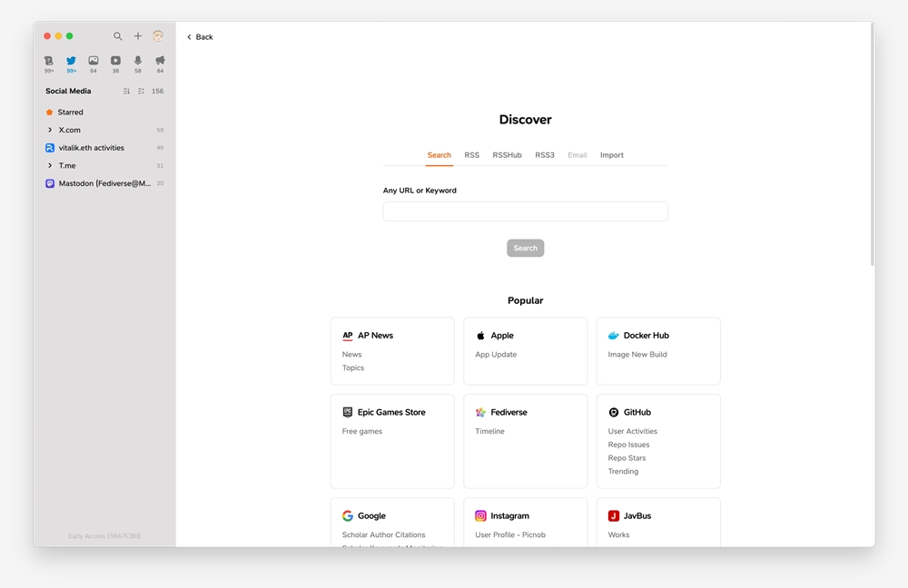Switch to the RSSHub tab
Viewport: 908px width, 588px height.
coord(507,155)
